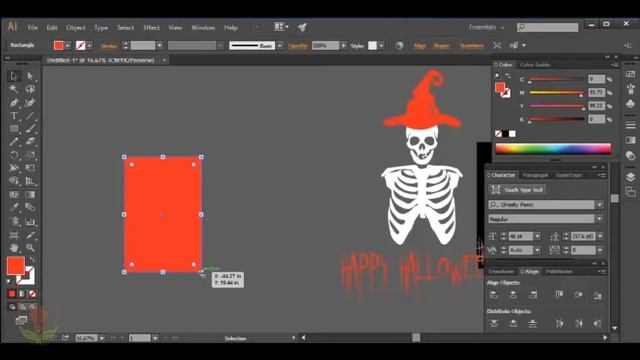640x360 pixels.
Task: Select the Column Graph tool
Action: pyautogui.click(x=30, y=222)
